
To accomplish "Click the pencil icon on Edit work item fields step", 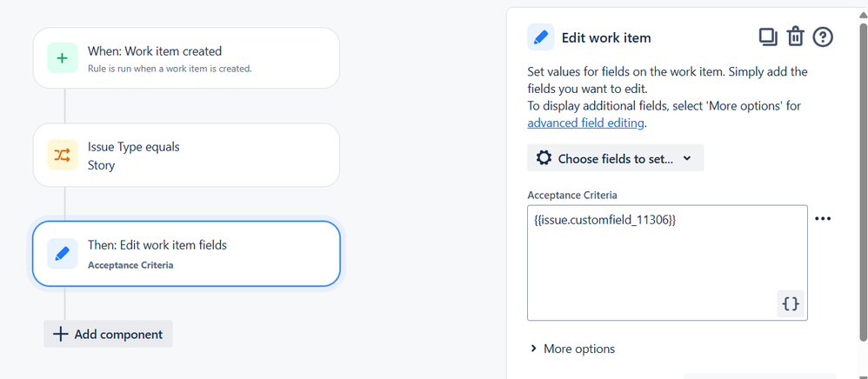I will 62,253.
